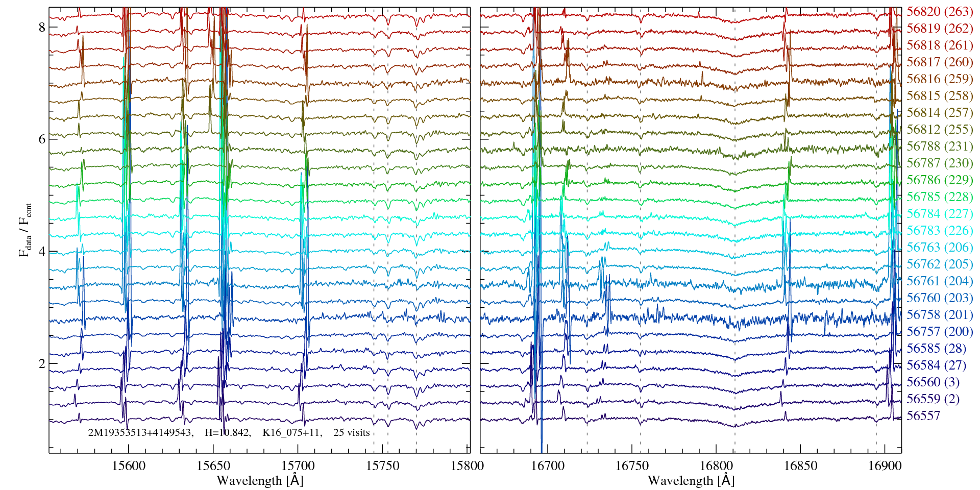Screen dimensions: 980x490
Task: Click the right panel Wavelength axis title
Action: click(691, 481)
